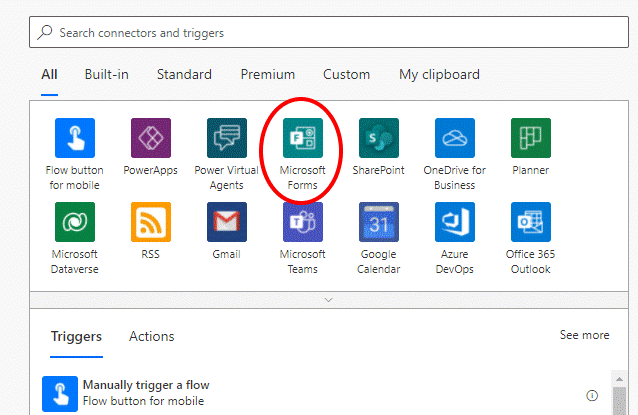
Task: Select the Microsoft Forms connector
Action: 303,138
